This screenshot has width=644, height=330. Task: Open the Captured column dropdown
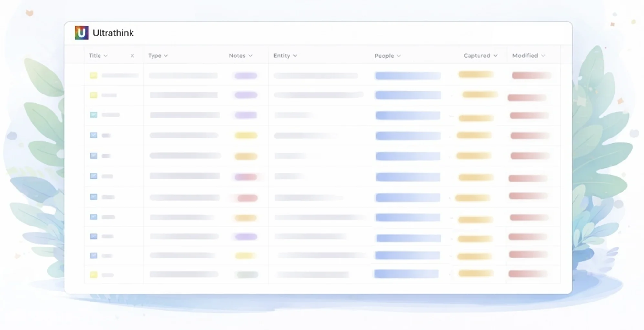(480, 55)
